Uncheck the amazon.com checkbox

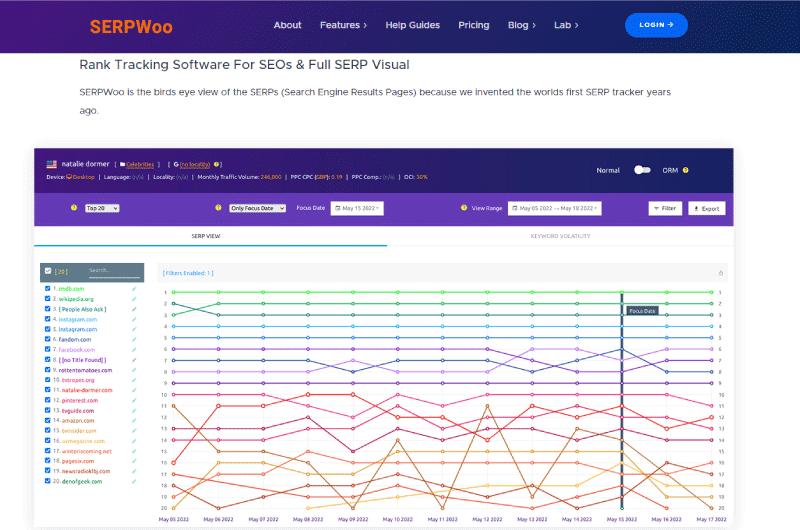47,420
